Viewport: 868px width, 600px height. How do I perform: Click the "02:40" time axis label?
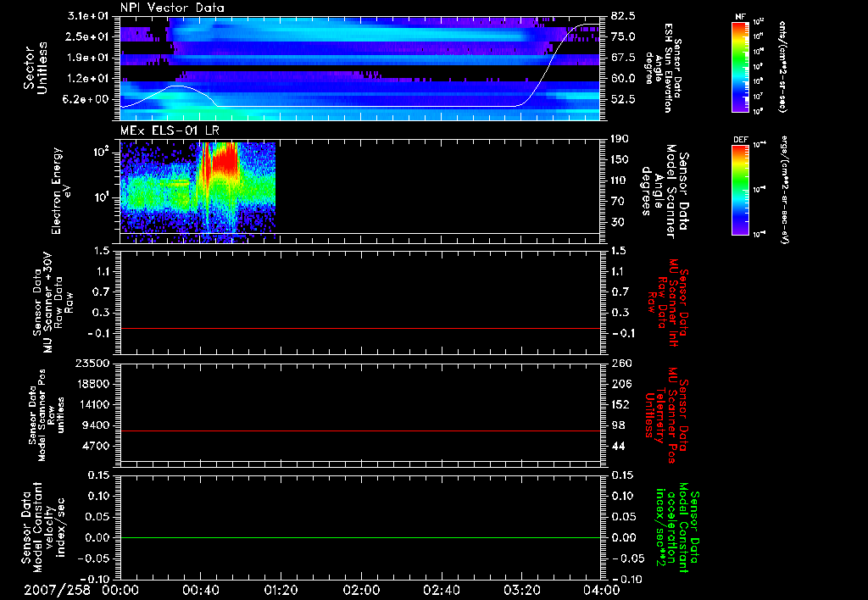tap(441, 590)
